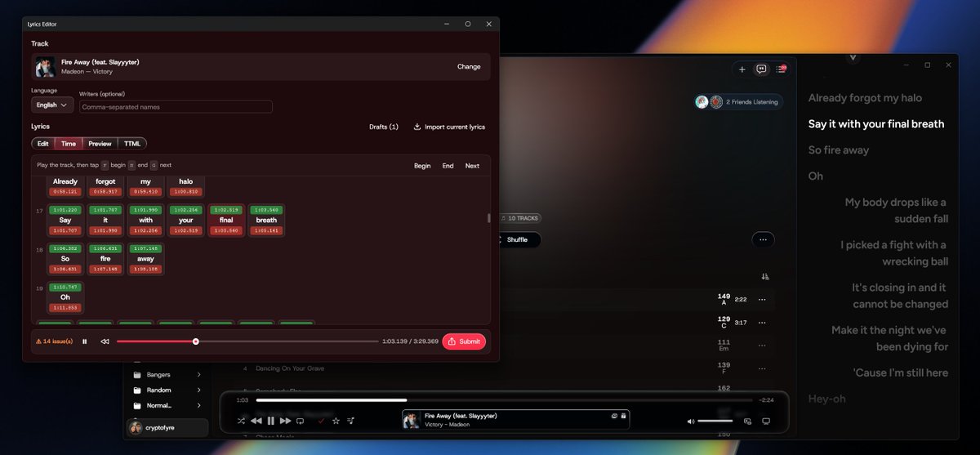Select the word 'final' in line 17
Screen dimensions: 980x455
(x=226, y=220)
